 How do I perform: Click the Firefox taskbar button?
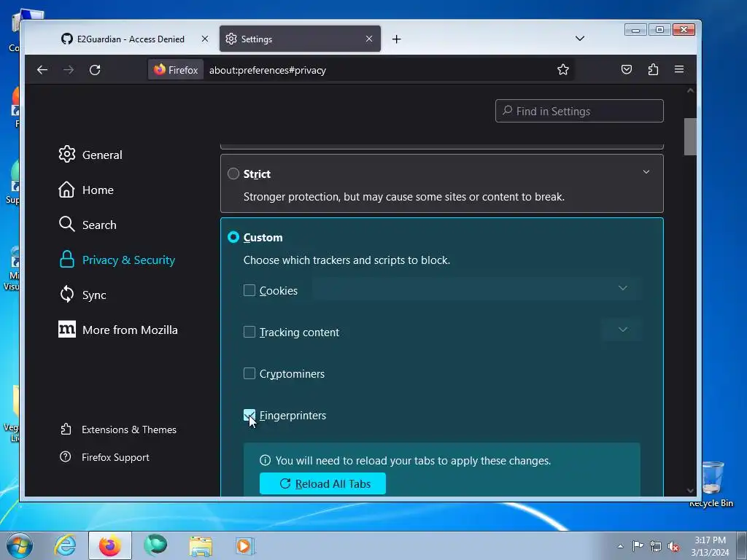coord(110,545)
